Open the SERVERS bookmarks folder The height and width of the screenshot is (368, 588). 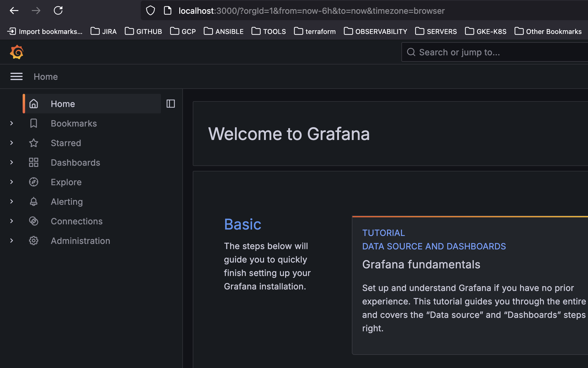[436, 31]
